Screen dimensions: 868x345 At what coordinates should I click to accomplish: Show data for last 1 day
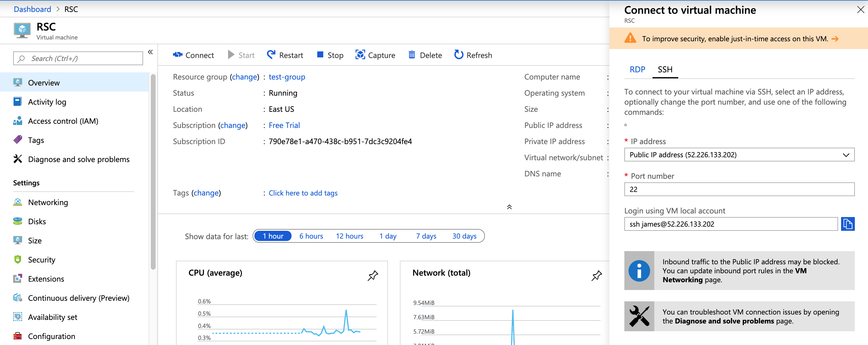coord(388,236)
